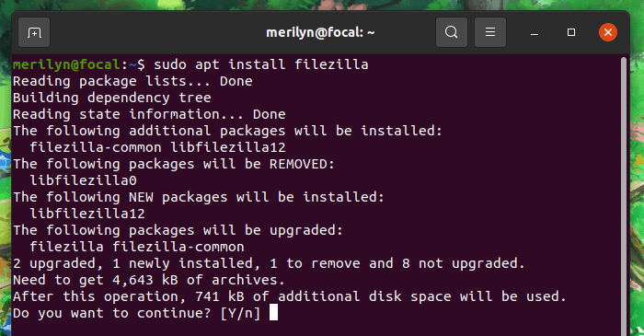
Task: Click the merilyn@focal window title
Action: click(x=320, y=32)
